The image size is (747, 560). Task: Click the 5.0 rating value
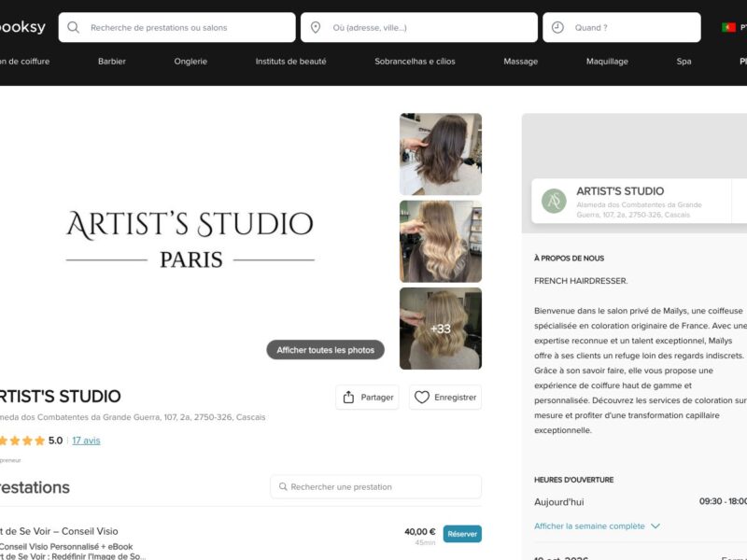(55, 441)
